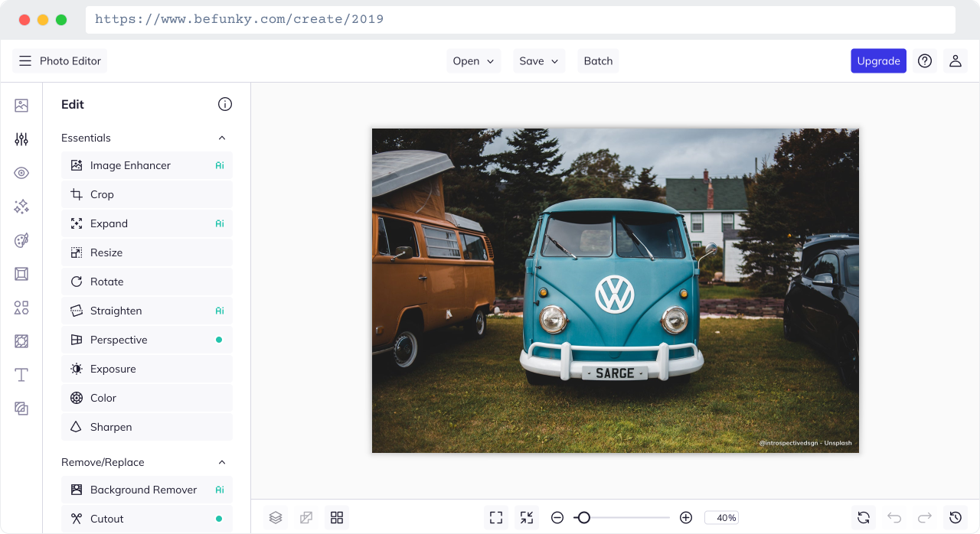Open the Overlays sidebar icon
980x534 pixels.
click(21, 341)
